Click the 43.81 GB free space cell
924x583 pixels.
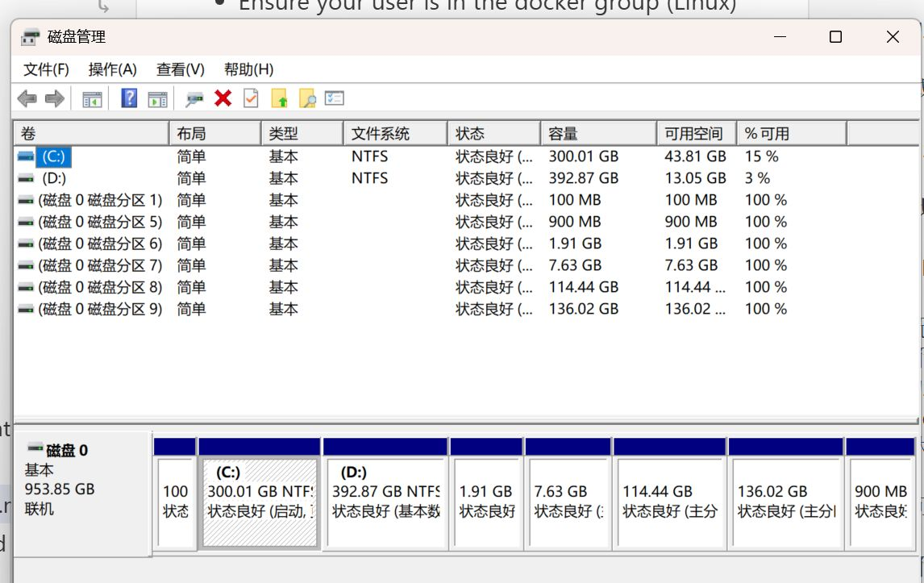tap(695, 156)
